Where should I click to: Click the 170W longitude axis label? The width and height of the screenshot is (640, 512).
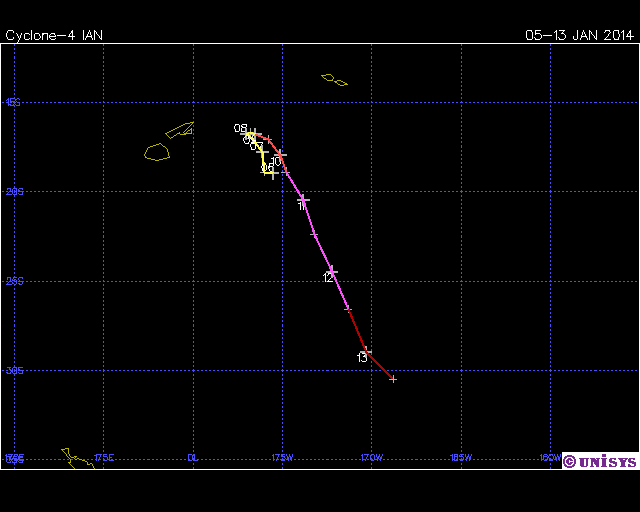371,458
